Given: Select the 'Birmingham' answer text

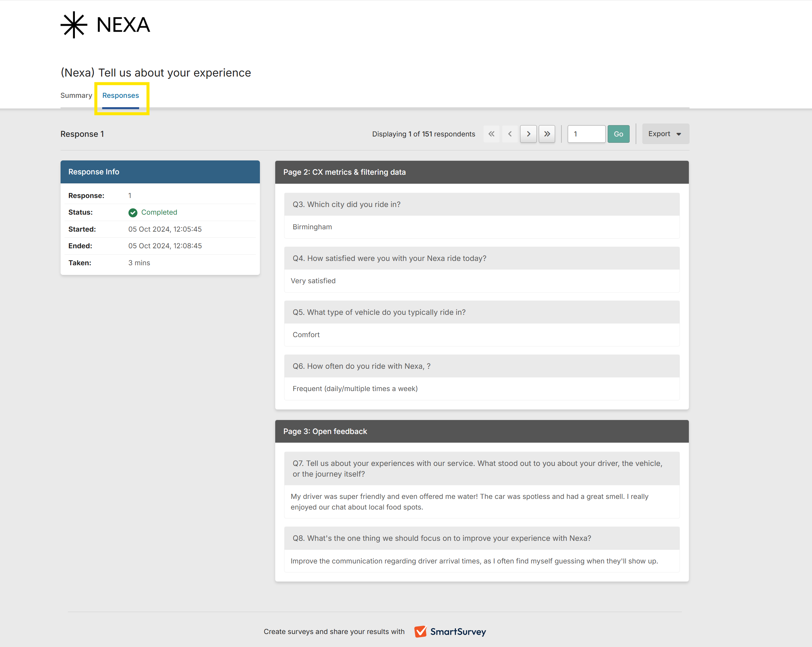Looking at the screenshot, I should click(312, 227).
